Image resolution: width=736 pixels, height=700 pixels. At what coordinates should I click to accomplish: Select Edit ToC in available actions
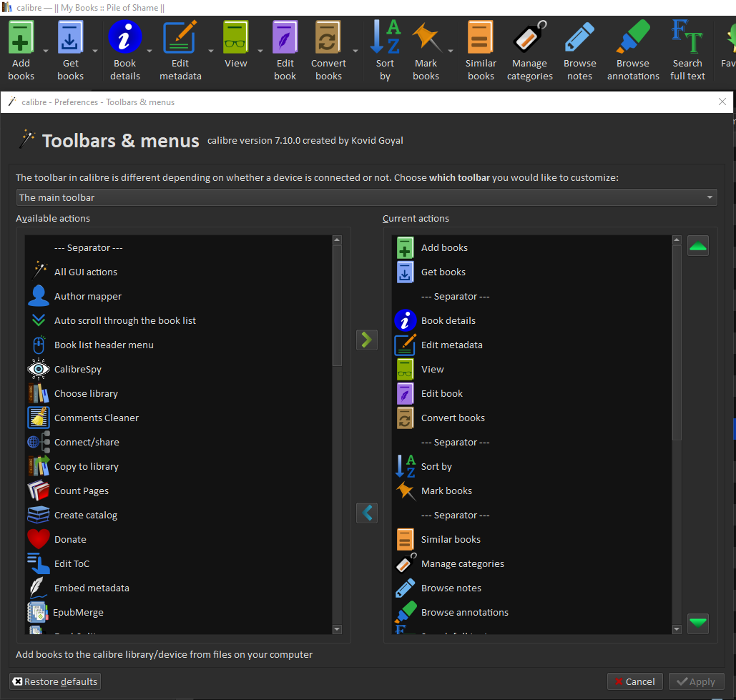[x=178, y=563]
